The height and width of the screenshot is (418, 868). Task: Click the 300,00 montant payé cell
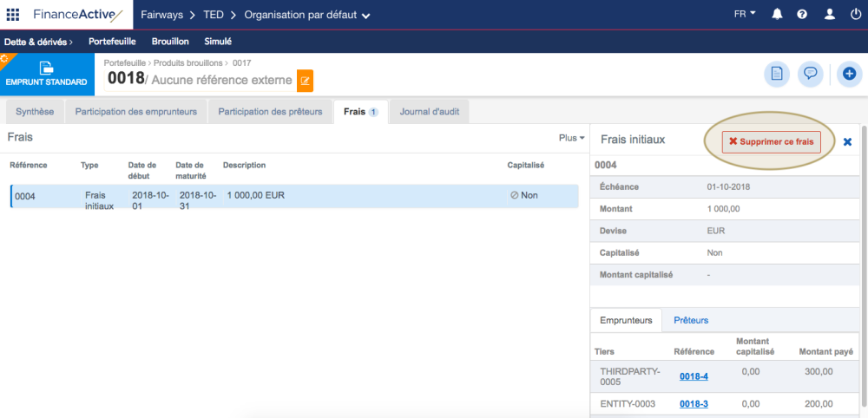pos(819,371)
